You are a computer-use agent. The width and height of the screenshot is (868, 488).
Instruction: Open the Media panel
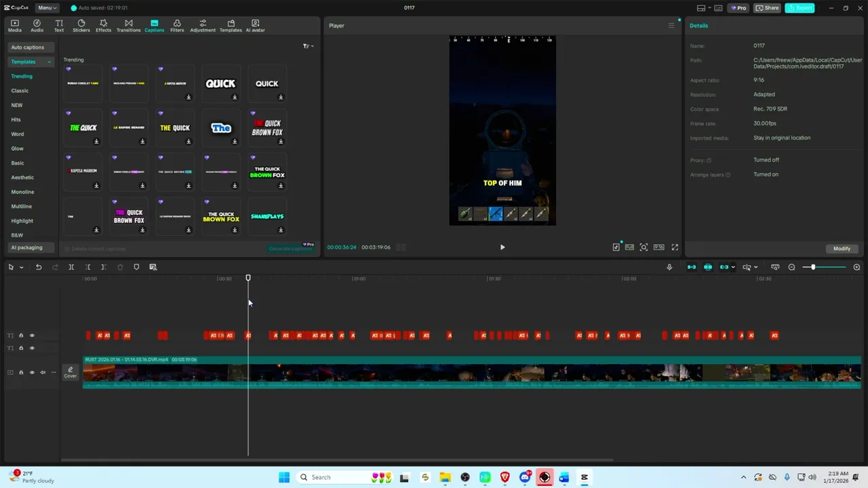pyautogui.click(x=14, y=26)
